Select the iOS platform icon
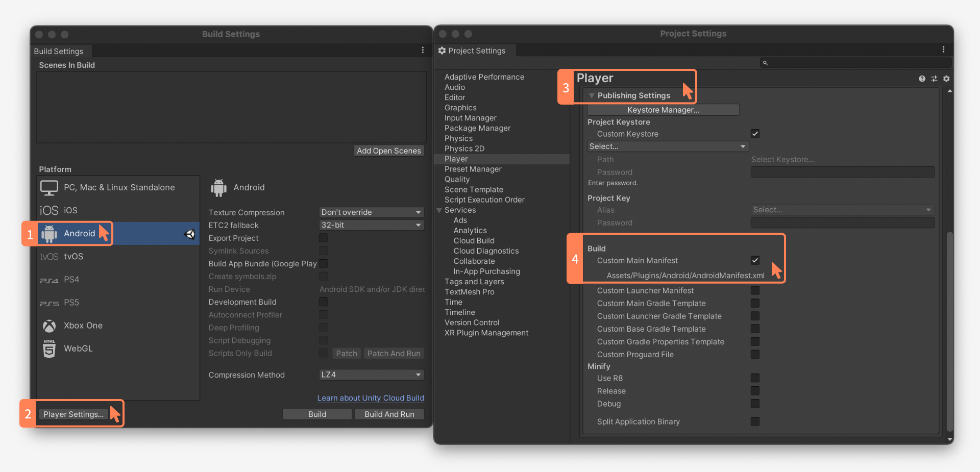 [x=49, y=210]
